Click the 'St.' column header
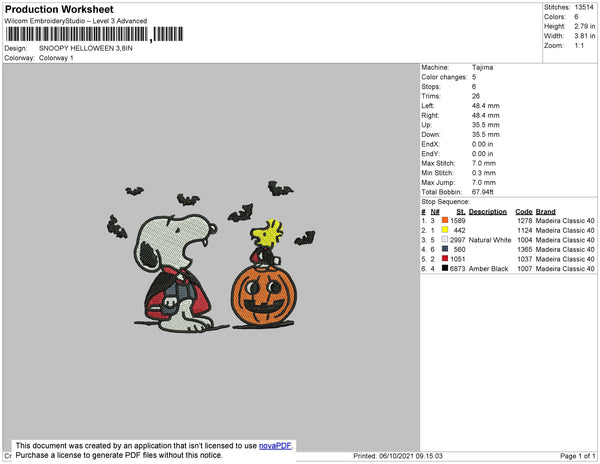 pos(461,212)
